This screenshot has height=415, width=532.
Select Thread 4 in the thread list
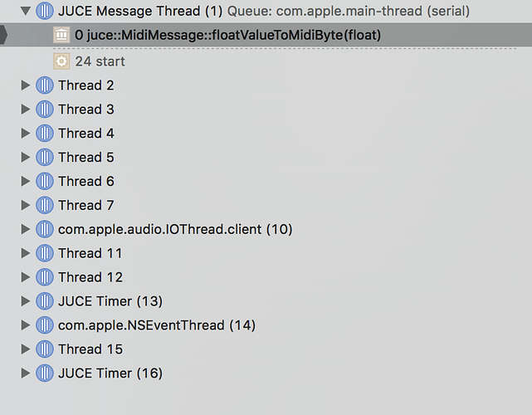pos(266,134)
